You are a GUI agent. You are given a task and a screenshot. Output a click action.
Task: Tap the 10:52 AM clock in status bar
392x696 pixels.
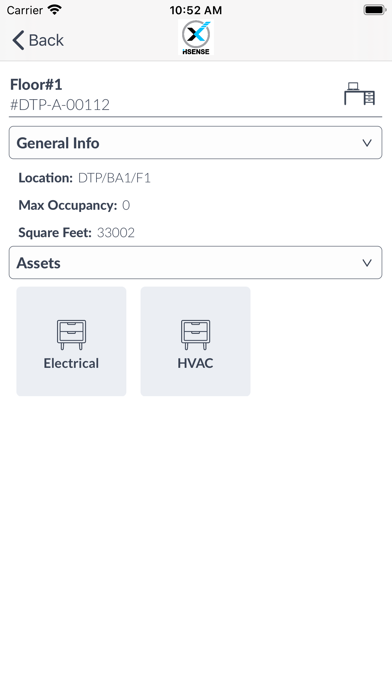pos(196,10)
